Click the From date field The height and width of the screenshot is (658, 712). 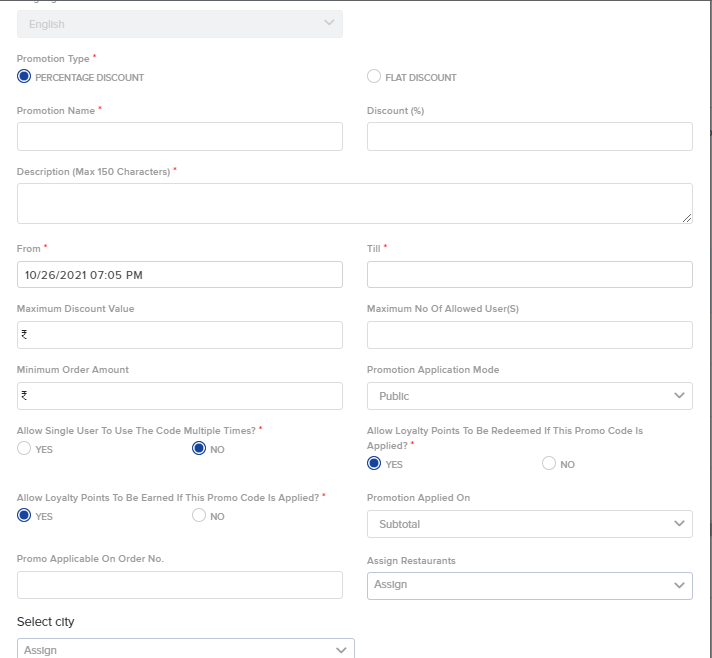[x=180, y=274]
